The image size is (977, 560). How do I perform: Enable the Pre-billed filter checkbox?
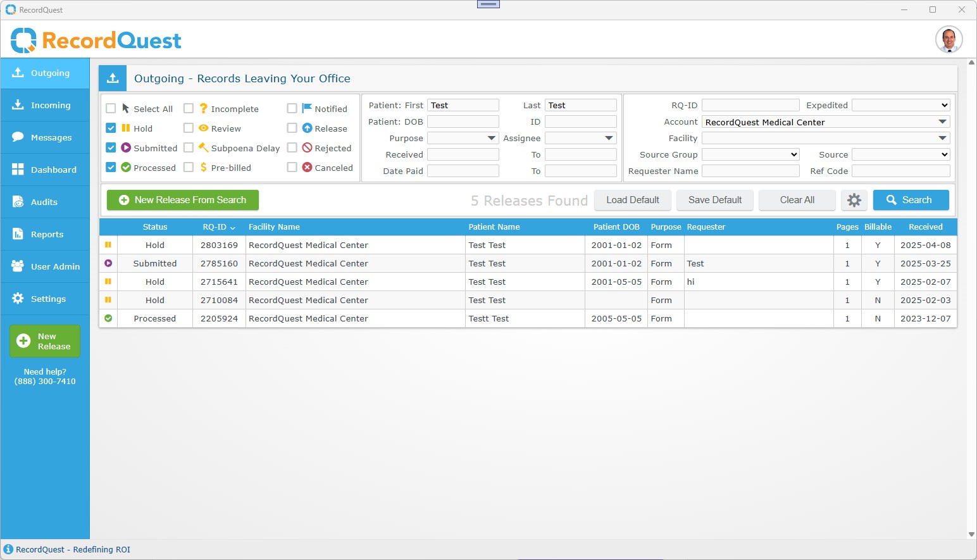tap(189, 167)
